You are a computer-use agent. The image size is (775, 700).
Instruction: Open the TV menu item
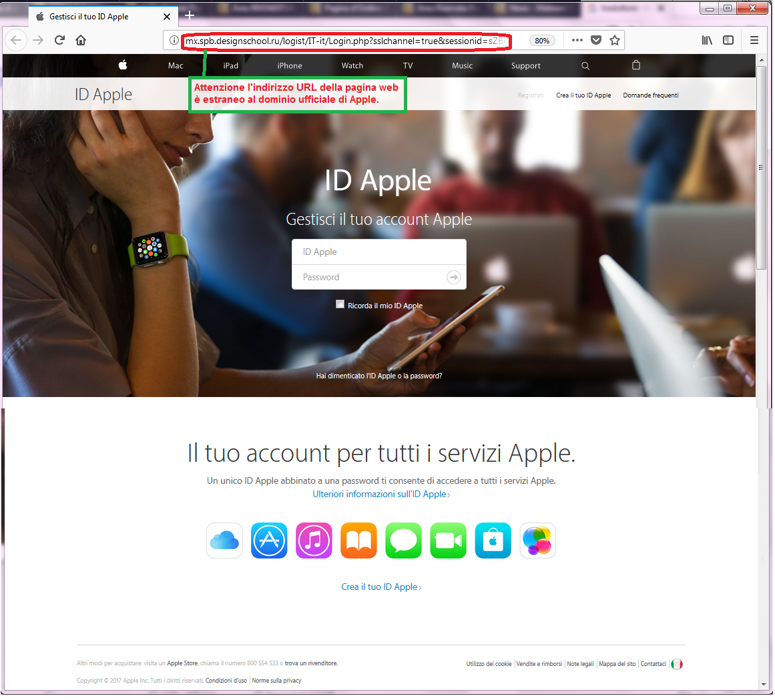pyautogui.click(x=409, y=65)
